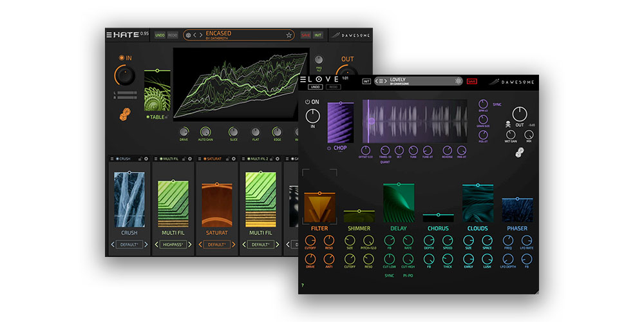Click the UNDO button in HATE

click(x=160, y=35)
